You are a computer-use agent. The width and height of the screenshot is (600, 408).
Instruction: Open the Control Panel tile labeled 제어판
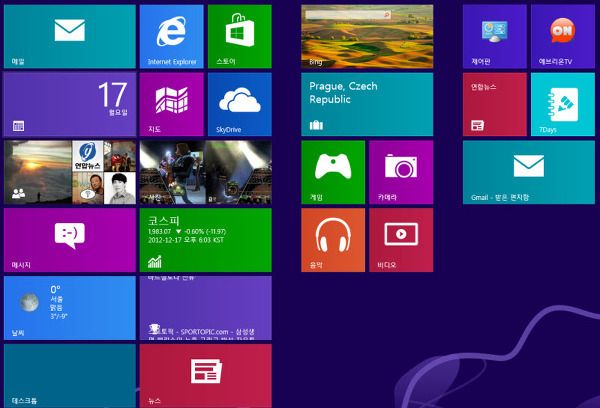(x=494, y=37)
